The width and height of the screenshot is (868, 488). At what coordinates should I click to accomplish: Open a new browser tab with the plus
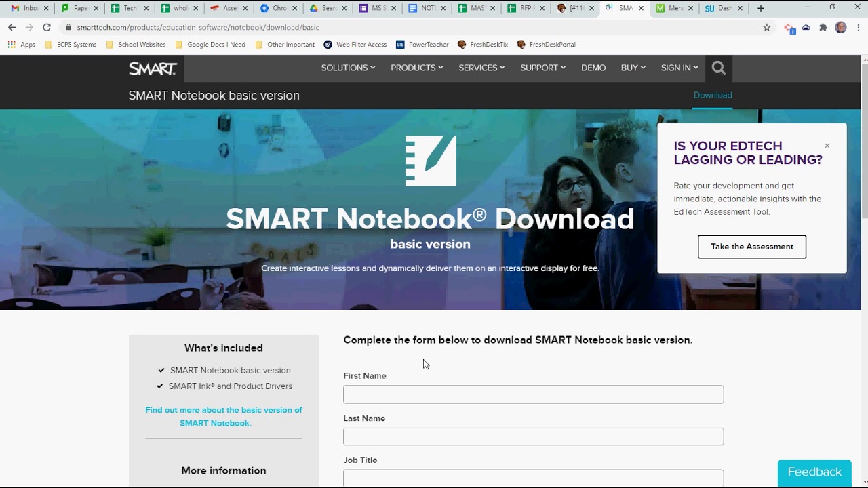(761, 8)
